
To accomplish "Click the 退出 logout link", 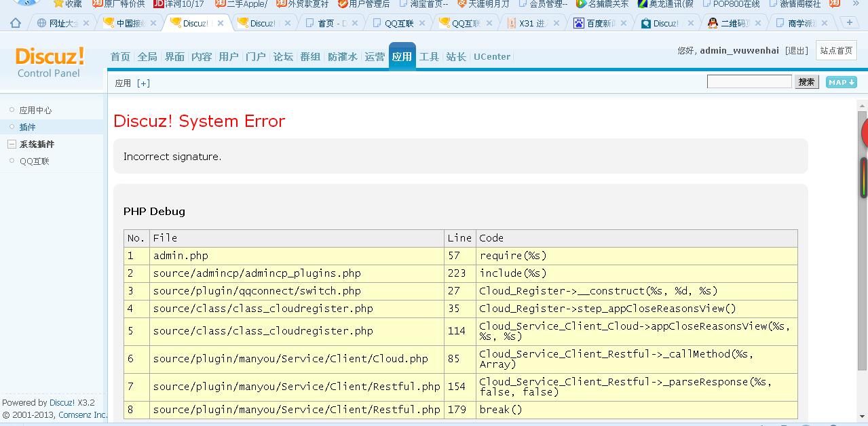I will pos(796,51).
